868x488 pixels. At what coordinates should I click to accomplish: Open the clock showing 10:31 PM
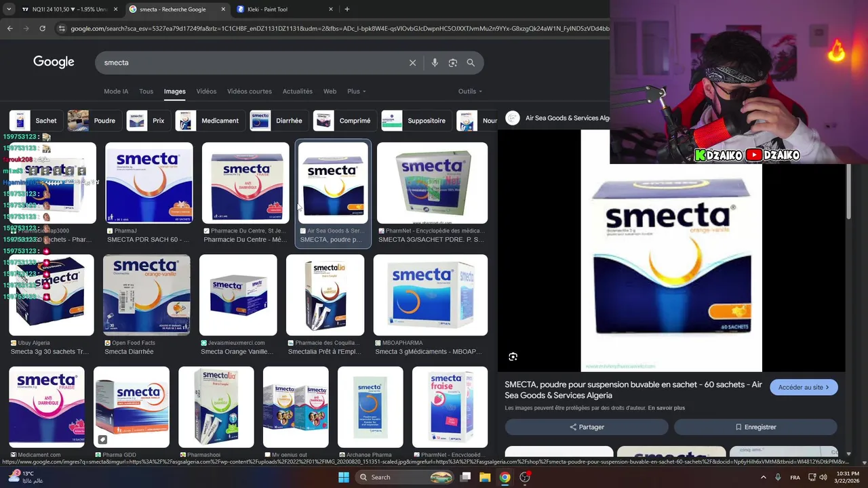click(848, 477)
